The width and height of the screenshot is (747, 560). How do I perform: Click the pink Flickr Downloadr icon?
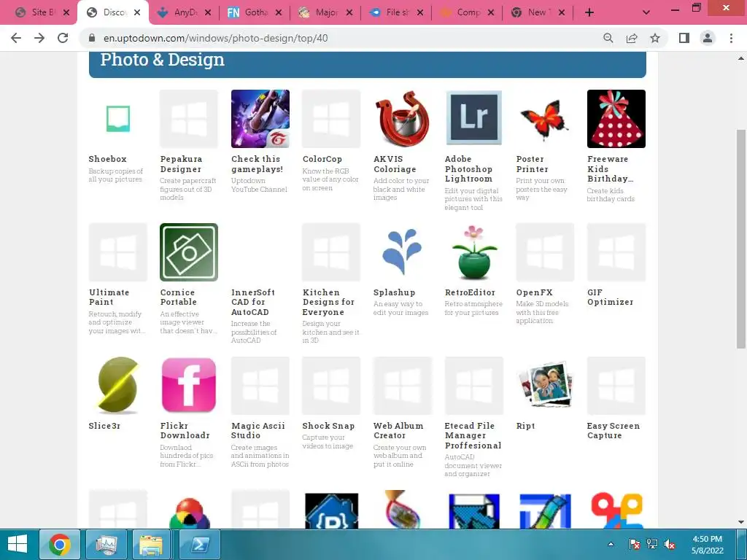189,385
